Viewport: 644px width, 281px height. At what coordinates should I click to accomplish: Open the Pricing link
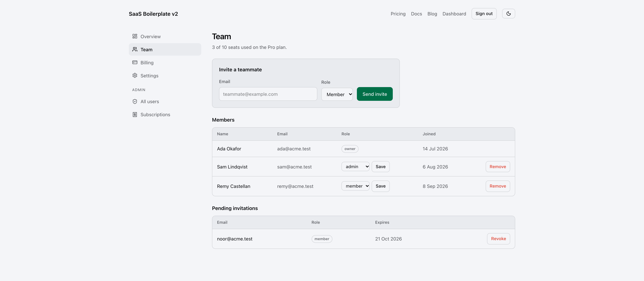click(398, 14)
